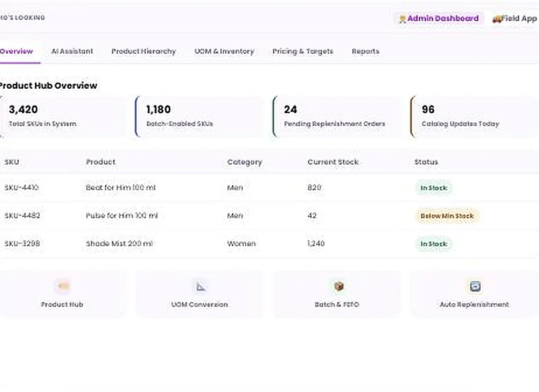Select the Pending Replenishment Orders card
The image size is (539, 392).
coord(337,116)
